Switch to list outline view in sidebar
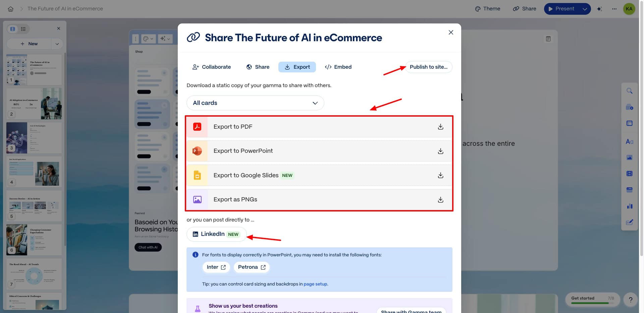Screen dimensions: 644x313 (23, 29)
